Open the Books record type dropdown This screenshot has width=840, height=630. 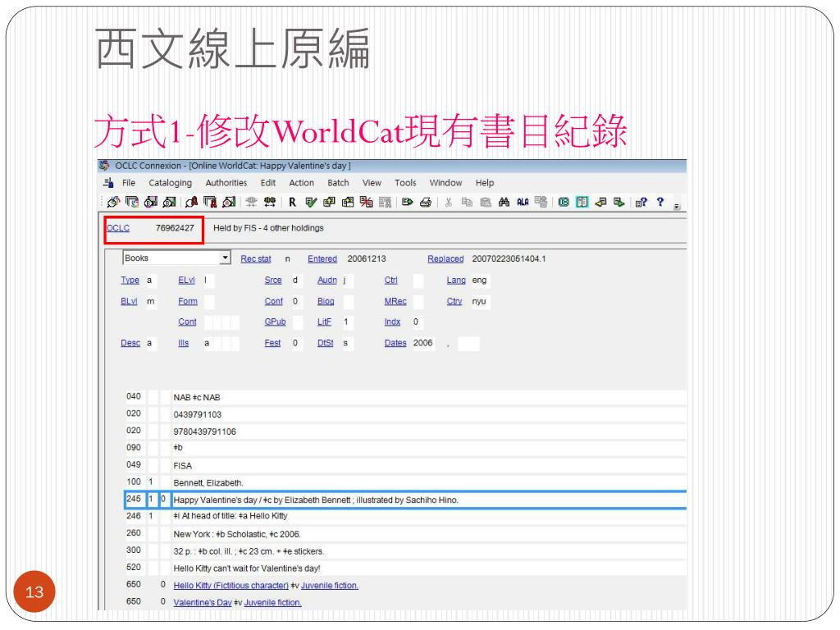tap(226, 258)
